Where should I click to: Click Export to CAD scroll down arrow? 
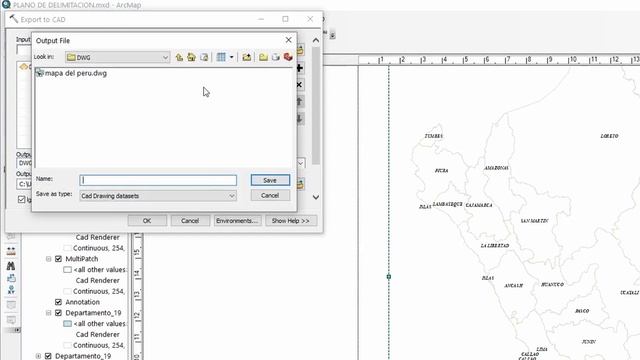coord(316,197)
